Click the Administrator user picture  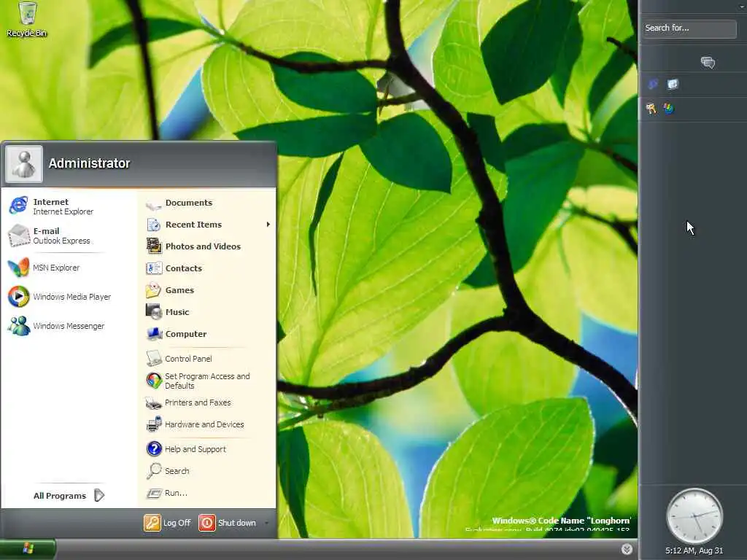click(x=24, y=164)
